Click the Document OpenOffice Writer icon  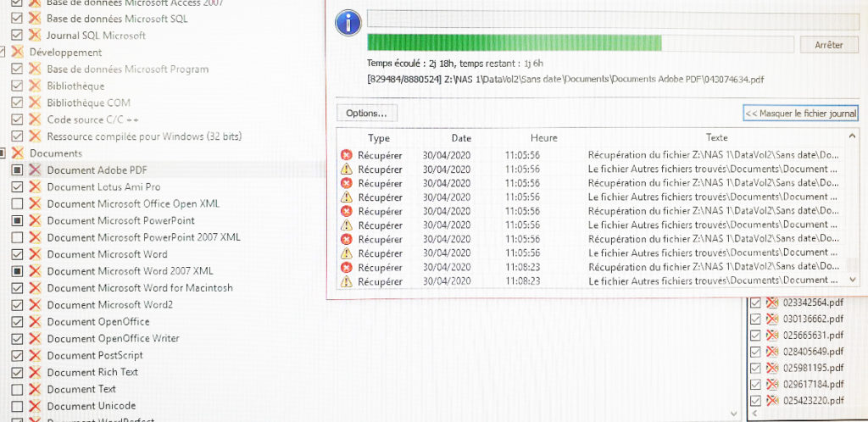(x=35, y=338)
